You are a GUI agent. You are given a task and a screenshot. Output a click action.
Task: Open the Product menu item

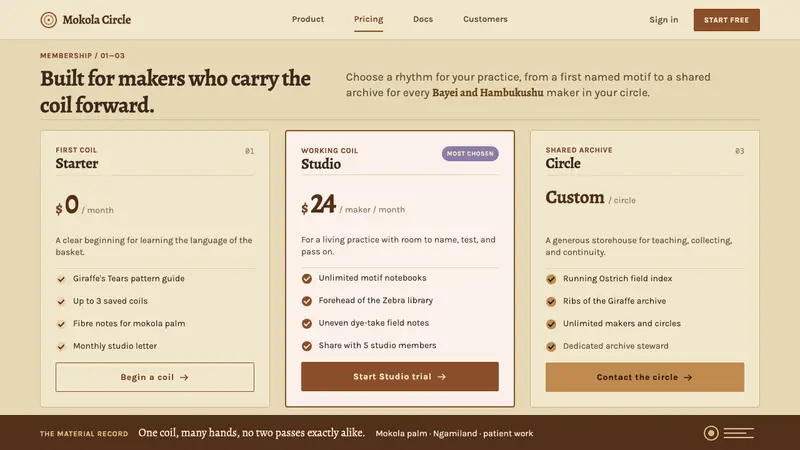click(x=308, y=19)
